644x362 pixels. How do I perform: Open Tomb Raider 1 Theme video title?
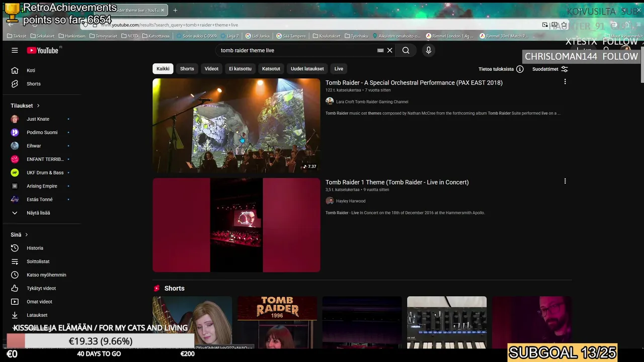coord(397,182)
